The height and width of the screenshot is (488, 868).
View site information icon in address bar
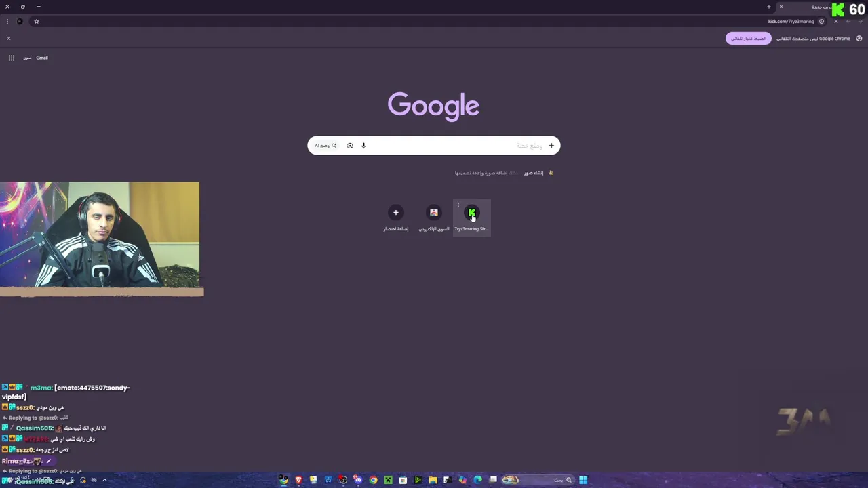pos(821,21)
